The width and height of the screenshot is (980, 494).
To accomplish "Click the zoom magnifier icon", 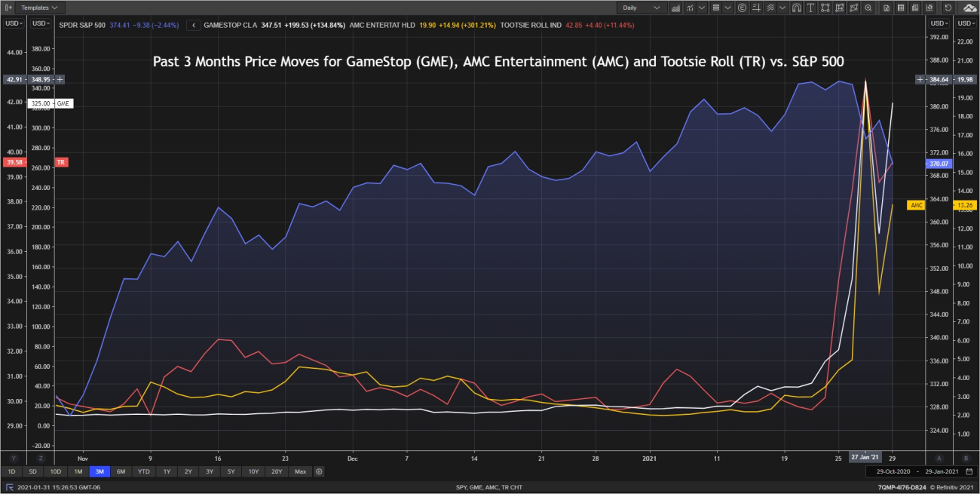I will [868, 8].
